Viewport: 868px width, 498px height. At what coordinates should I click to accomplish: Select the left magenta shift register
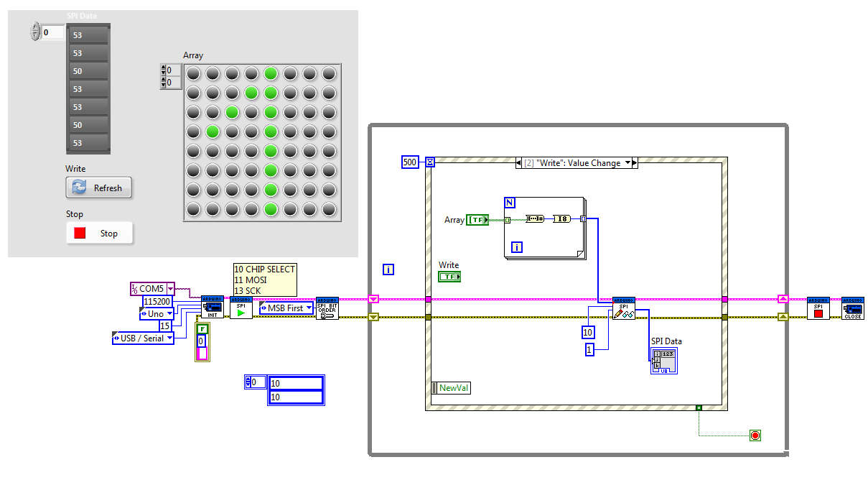pyautogui.click(x=373, y=298)
